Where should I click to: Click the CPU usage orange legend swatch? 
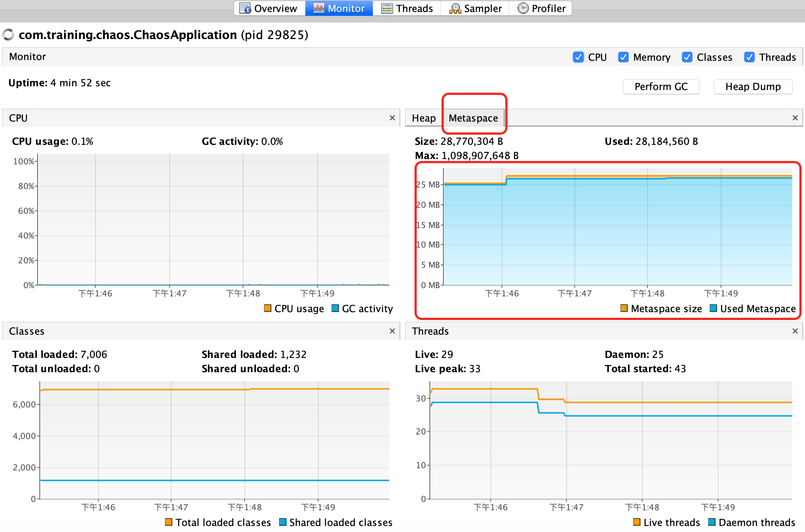tap(267, 308)
